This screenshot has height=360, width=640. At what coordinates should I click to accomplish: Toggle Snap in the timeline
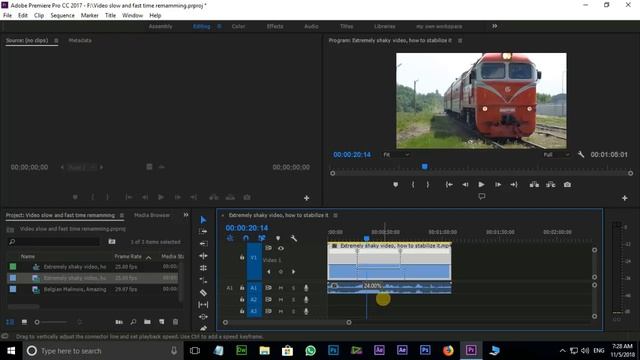[246, 238]
